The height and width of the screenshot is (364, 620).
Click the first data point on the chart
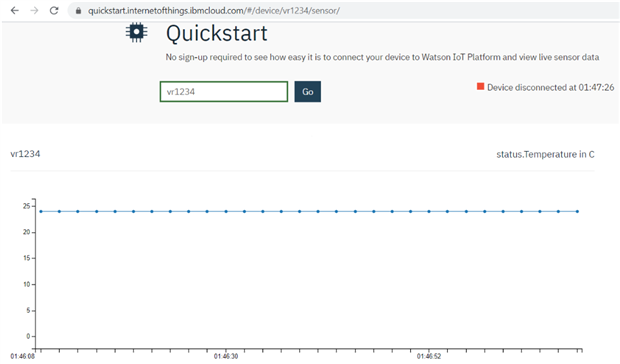41,211
